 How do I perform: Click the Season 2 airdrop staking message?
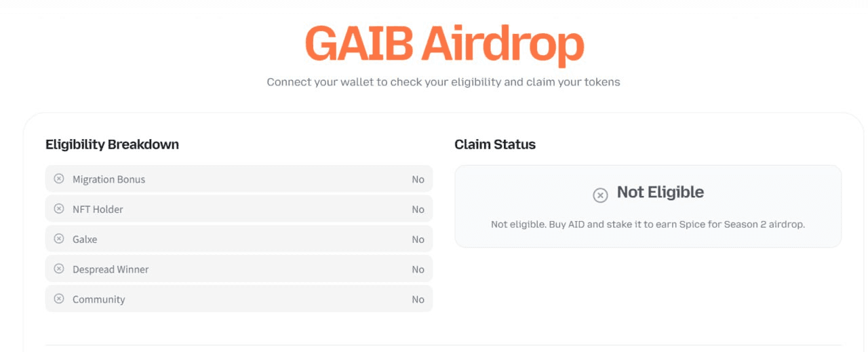pyautogui.click(x=648, y=224)
